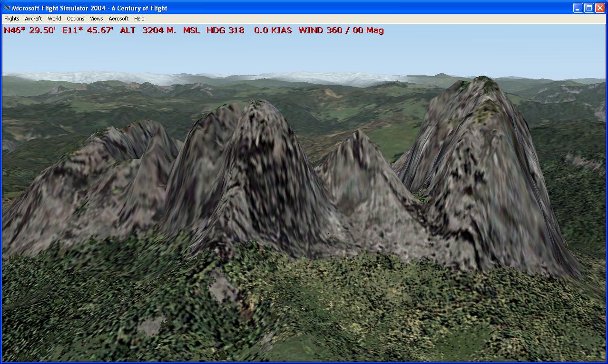
Task: Open the Views menu
Action: tap(96, 19)
